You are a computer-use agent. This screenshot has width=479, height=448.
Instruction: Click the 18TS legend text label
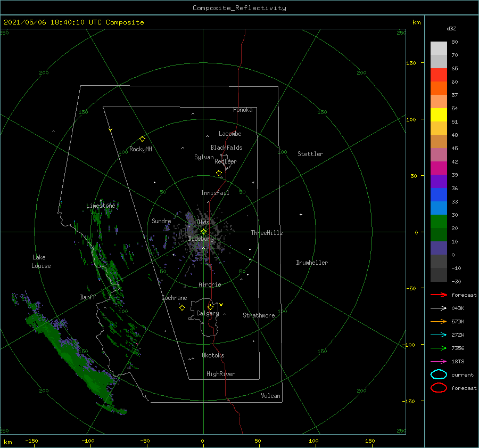pos(458,362)
